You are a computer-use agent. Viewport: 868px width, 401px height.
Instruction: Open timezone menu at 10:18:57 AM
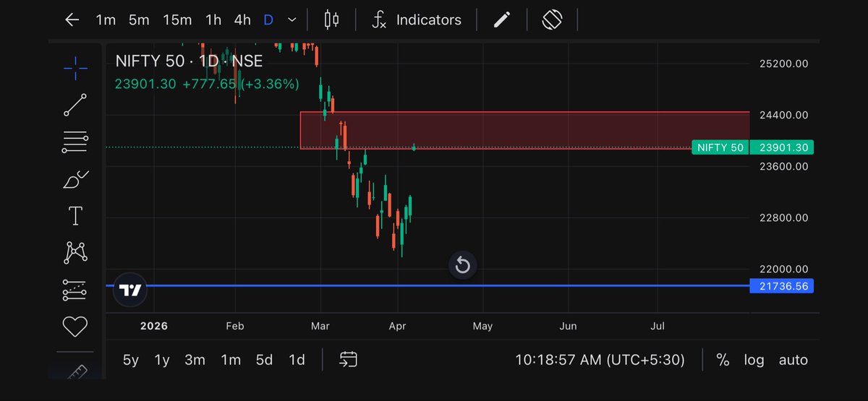tap(600, 360)
